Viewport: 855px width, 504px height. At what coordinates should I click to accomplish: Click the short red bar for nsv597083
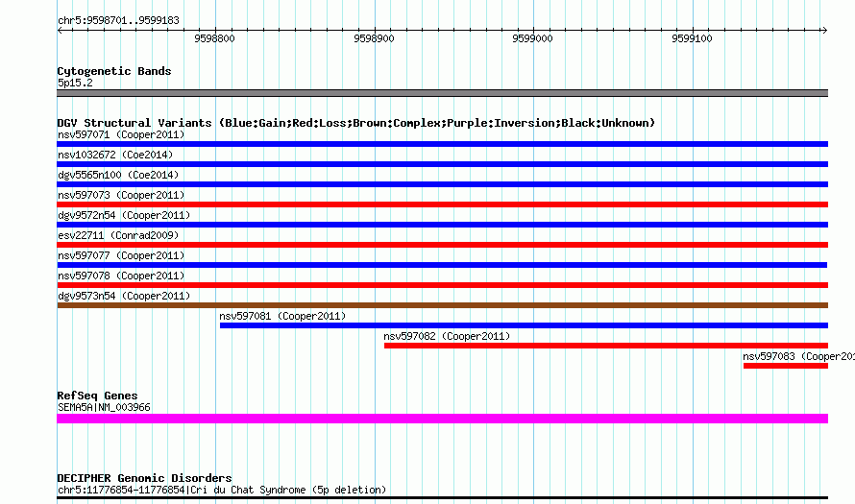pyautogui.click(x=786, y=366)
